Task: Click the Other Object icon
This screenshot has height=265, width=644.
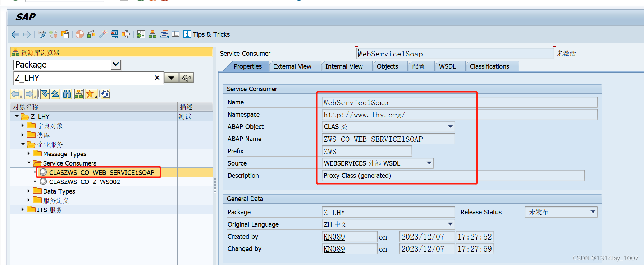Action: tap(65, 34)
